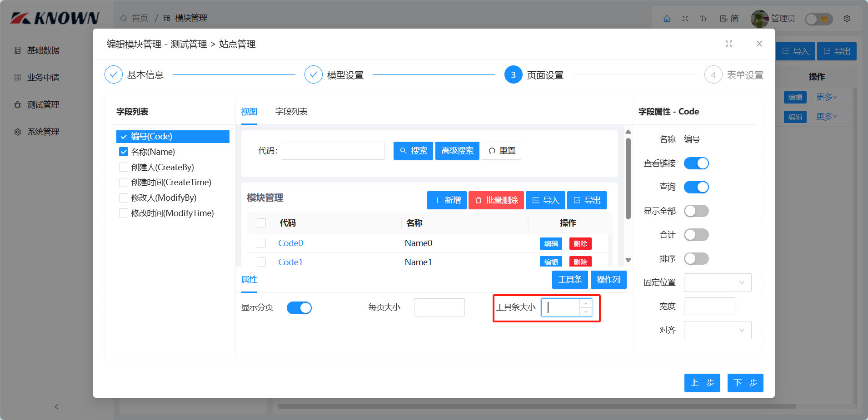Open the 对齐 dropdown
Screen dimensions: 868x420
point(718,330)
